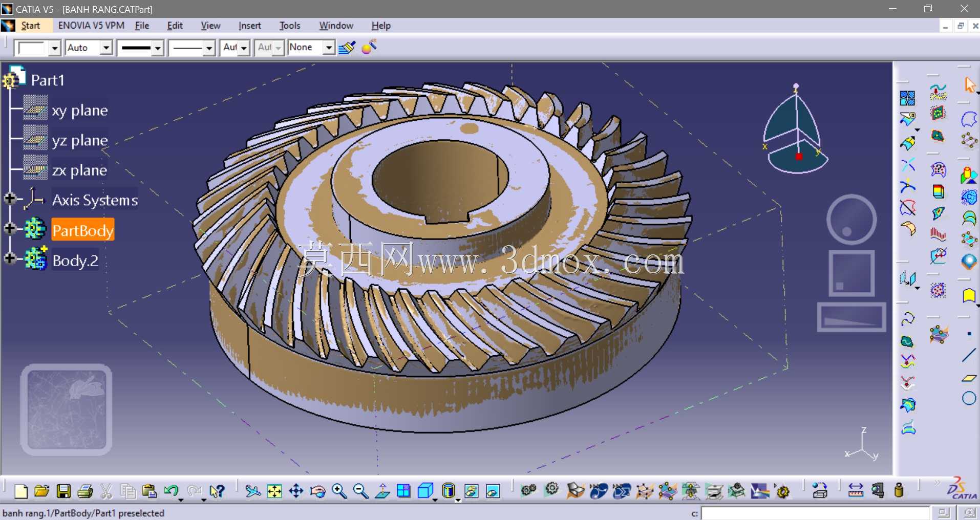Click the CATIA logo icon
This screenshot has height=520, width=980.
962,488
